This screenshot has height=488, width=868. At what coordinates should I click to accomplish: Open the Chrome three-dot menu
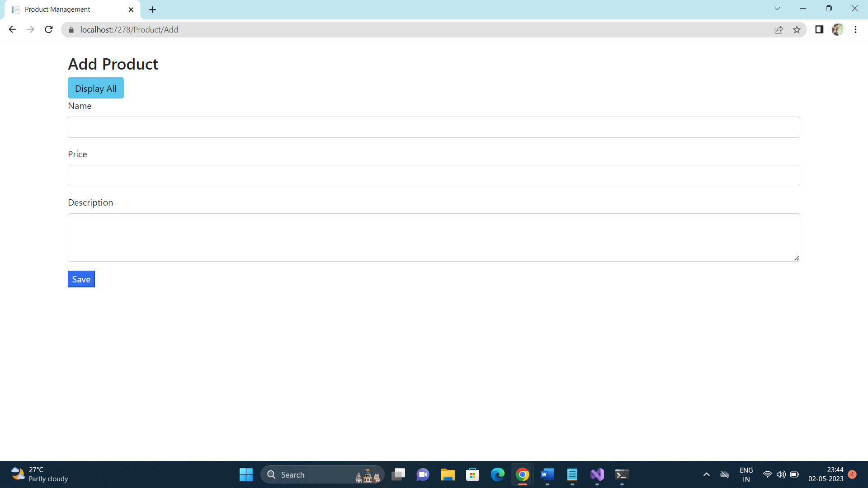(855, 29)
